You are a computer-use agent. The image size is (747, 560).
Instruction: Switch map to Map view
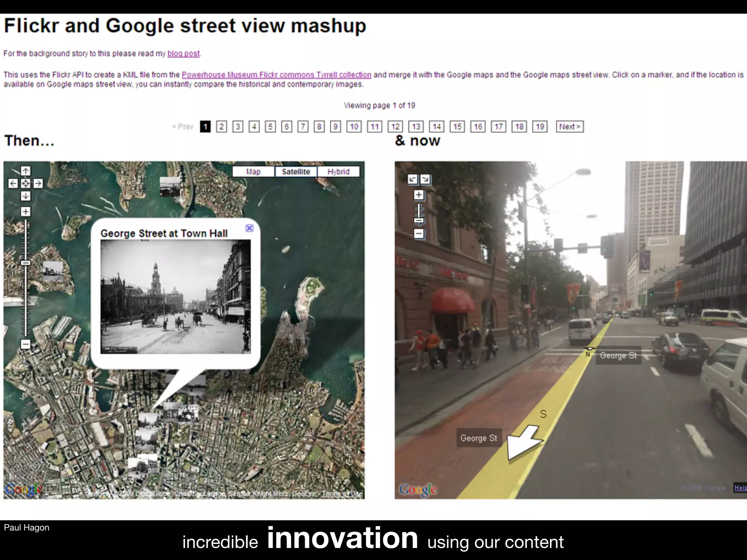click(253, 172)
